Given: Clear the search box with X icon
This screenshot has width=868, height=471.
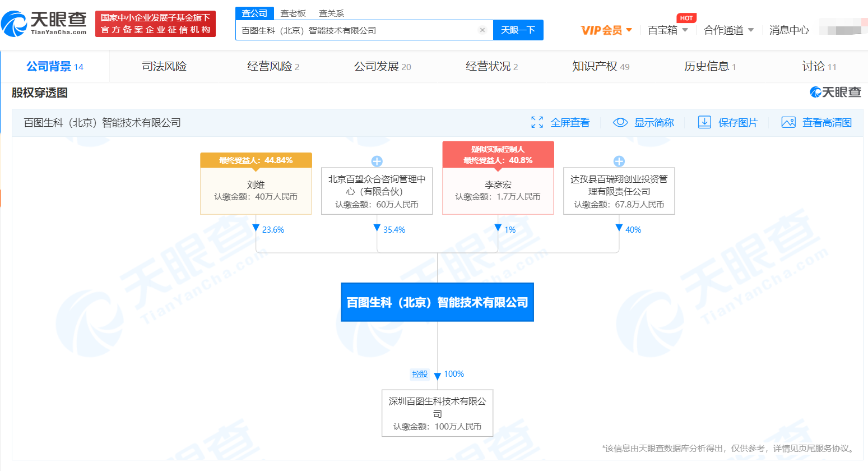Looking at the screenshot, I should coord(482,30).
